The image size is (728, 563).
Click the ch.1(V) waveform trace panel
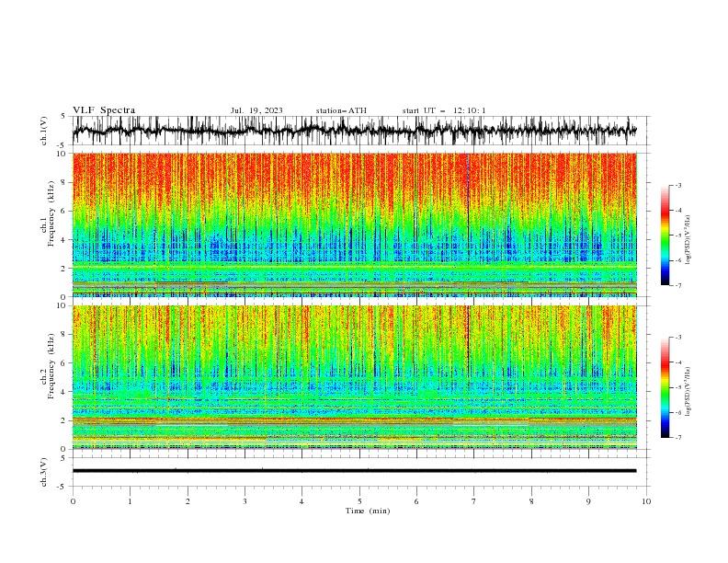[361, 131]
